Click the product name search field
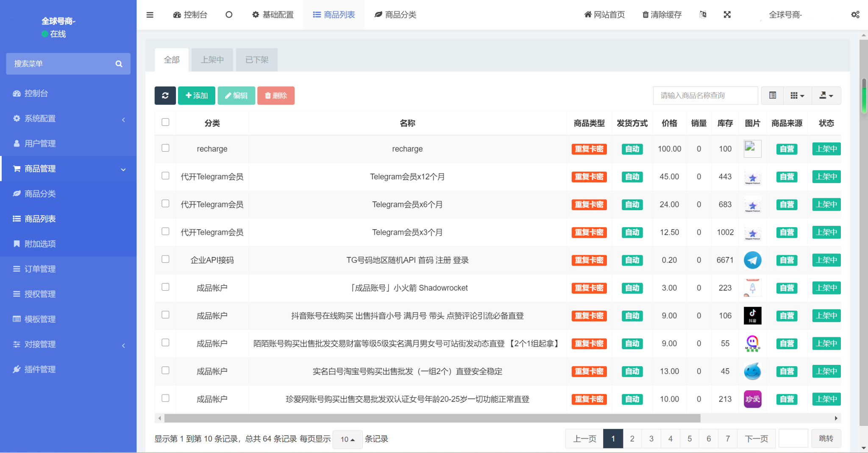Screen dimensions: 868x453 click(705, 96)
